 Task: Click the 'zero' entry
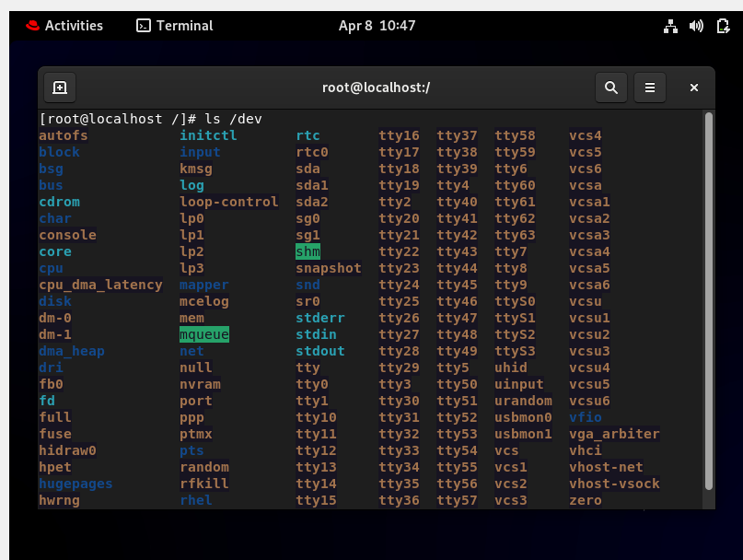point(586,501)
